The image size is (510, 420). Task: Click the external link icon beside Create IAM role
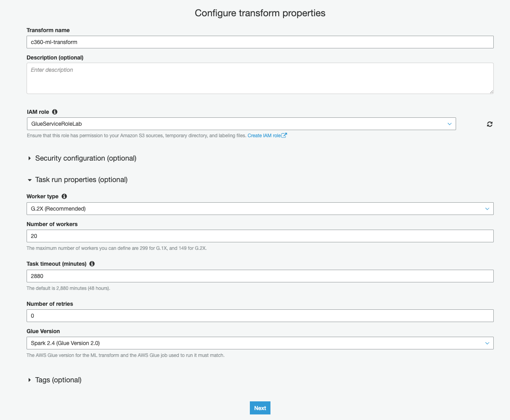click(x=284, y=135)
